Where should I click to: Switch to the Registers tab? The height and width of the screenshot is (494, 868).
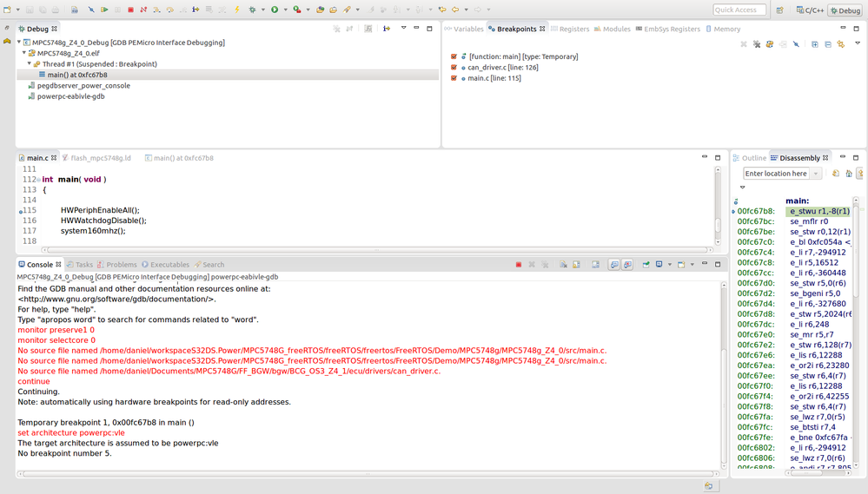coord(570,29)
